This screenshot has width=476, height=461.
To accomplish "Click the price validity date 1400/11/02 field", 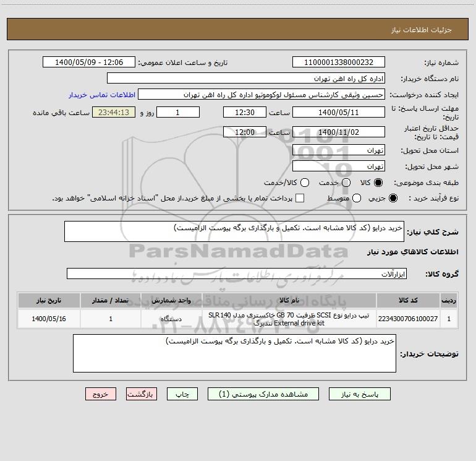I will click(339, 132).
